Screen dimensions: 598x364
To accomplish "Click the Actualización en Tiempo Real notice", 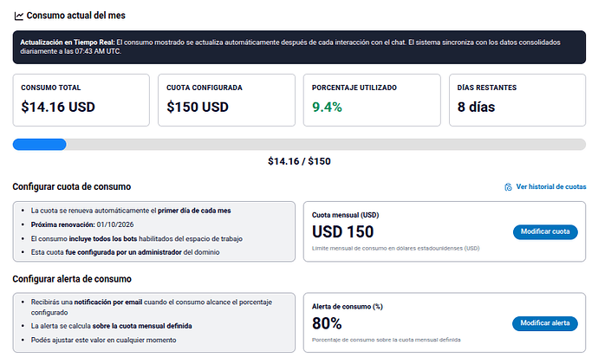I will [299, 47].
